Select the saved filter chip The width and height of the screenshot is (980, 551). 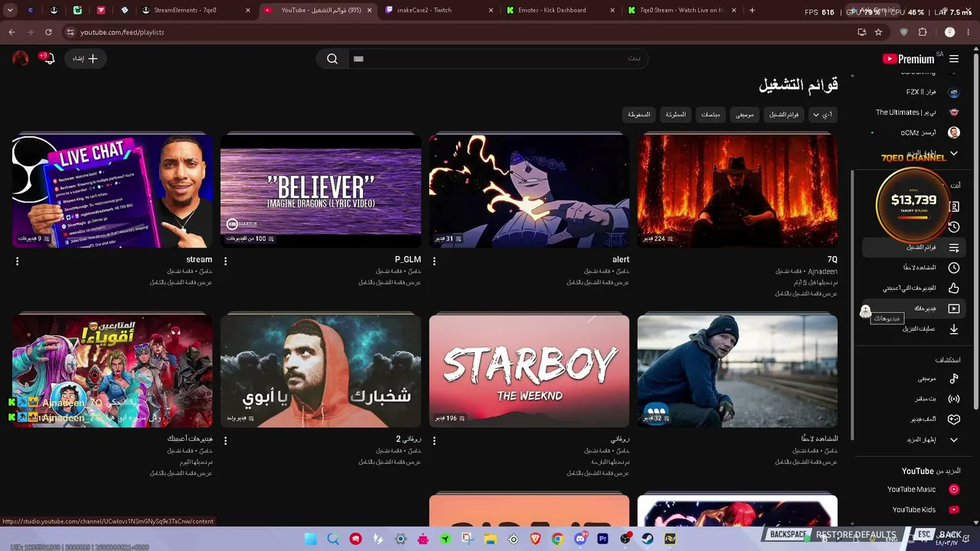point(639,115)
